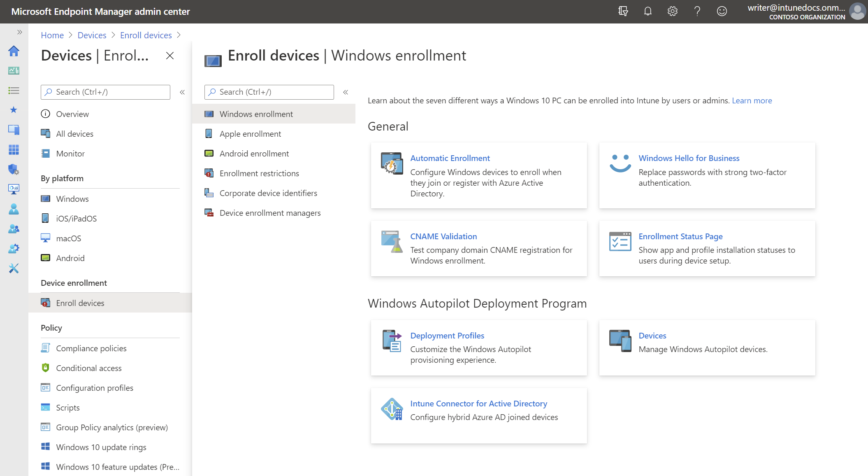Click the Home icon in left rail

click(x=14, y=51)
